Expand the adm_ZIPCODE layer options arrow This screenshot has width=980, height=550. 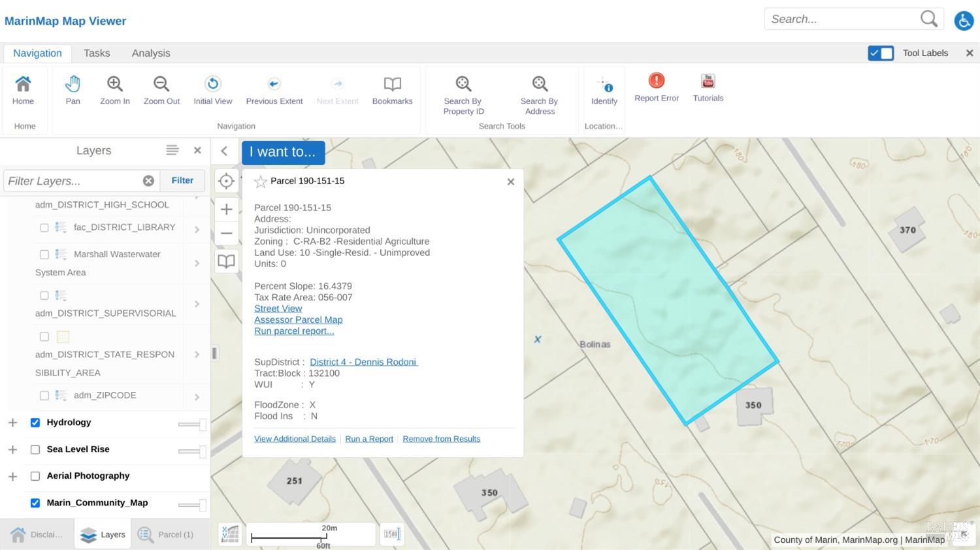(x=197, y=396)
